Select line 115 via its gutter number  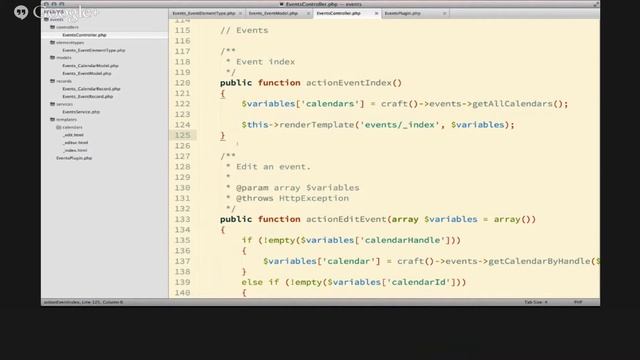pos(182,31)
